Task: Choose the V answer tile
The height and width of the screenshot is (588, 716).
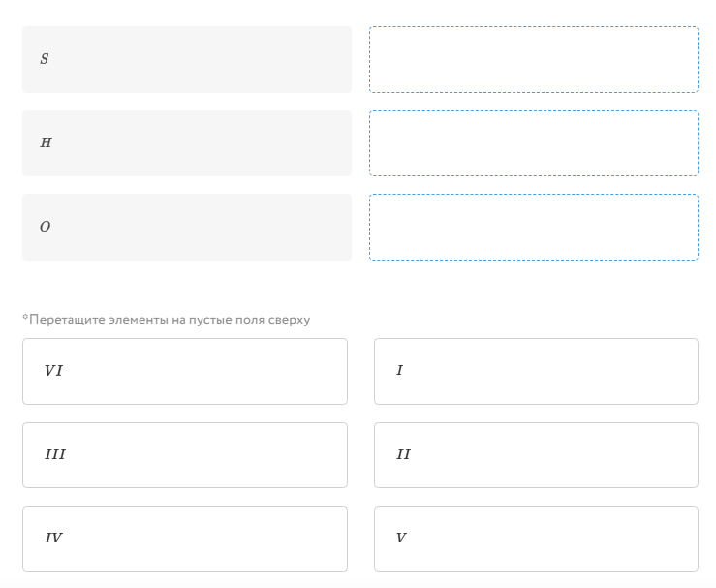Action: (535, 539)
